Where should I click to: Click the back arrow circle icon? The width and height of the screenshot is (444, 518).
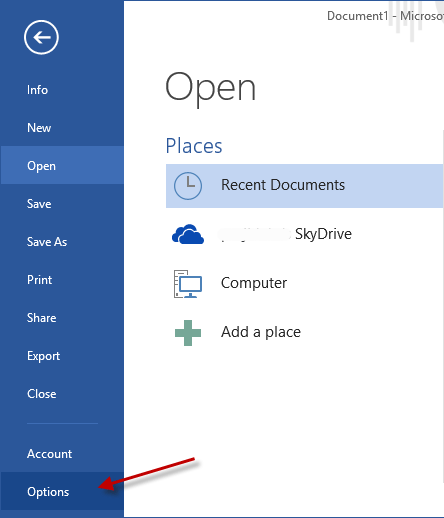pyautogui.click(x=41, y=37)
